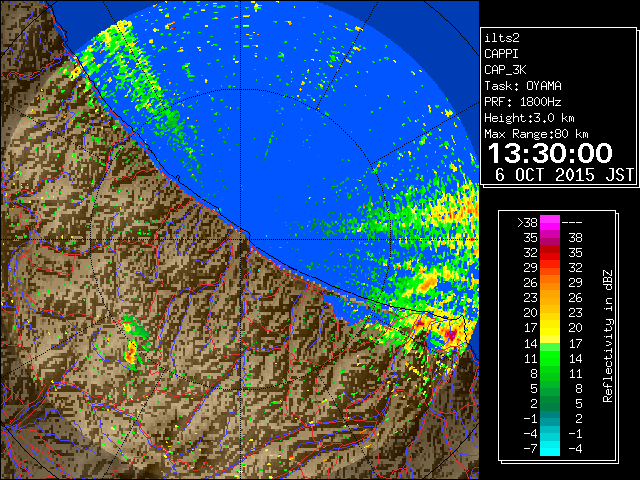Pick the bright magenta '>38' legend swatch
Viewport: 640px width, 480px height.
[550, 223]
